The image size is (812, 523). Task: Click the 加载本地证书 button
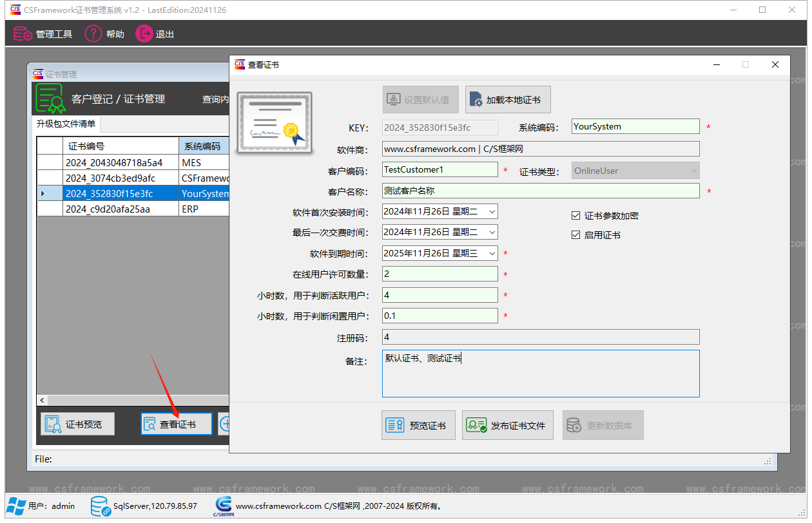508,100
